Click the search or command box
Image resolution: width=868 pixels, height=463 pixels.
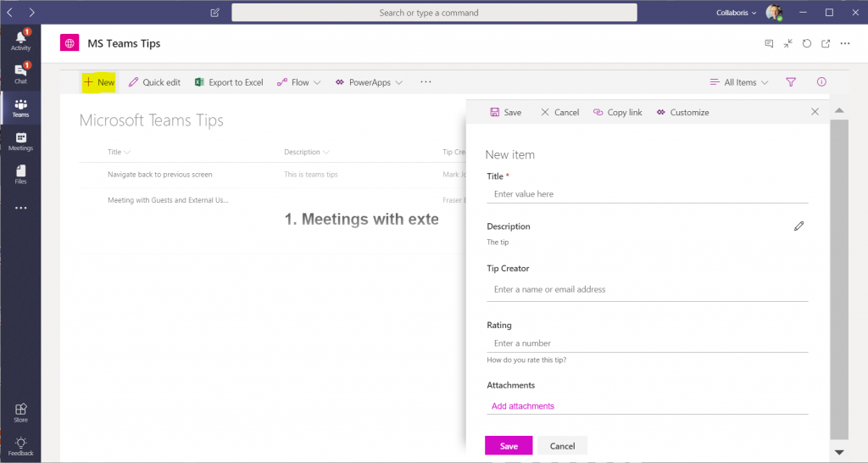[434, 12]
